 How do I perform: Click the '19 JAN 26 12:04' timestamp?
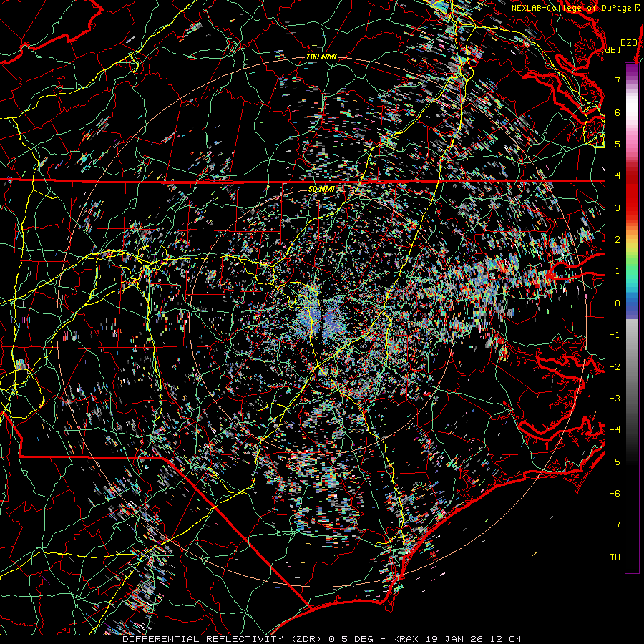[x=473, y=639]
